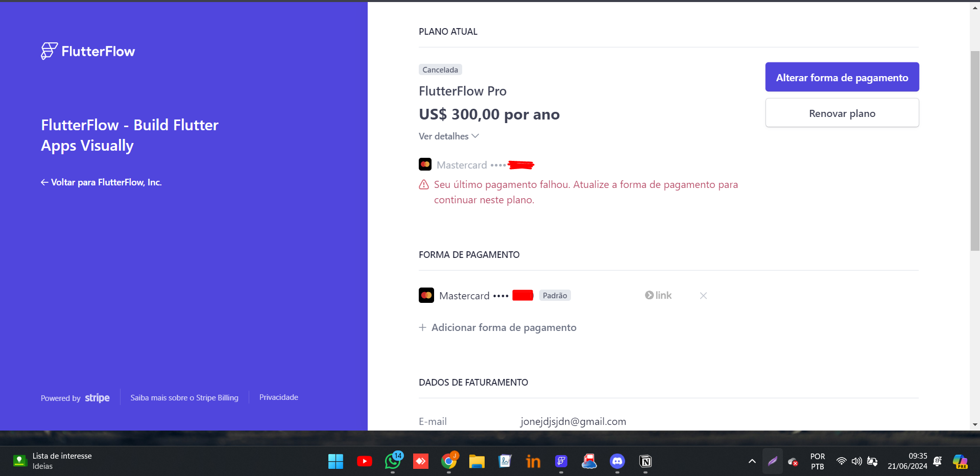Screen dimensions: 980x476
Task: Open Saiba mais sobre o Stripe Billing
Action: click(184, 397)
